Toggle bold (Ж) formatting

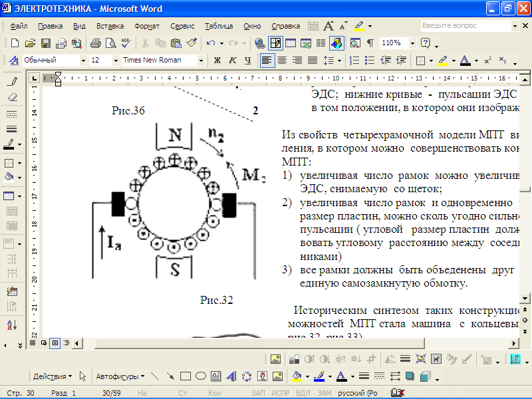point(217,61)
